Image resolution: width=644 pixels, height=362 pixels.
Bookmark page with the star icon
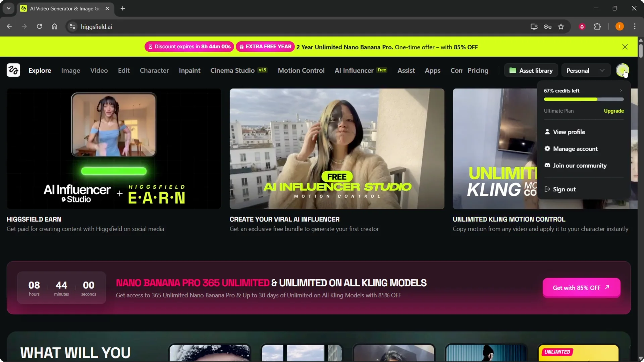click(561, 26)
